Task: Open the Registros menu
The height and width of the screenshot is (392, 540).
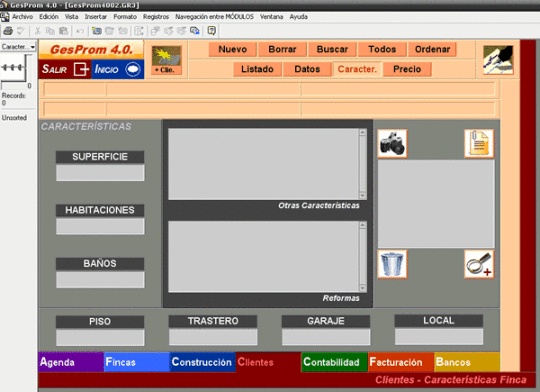Action: coord(156,17)
